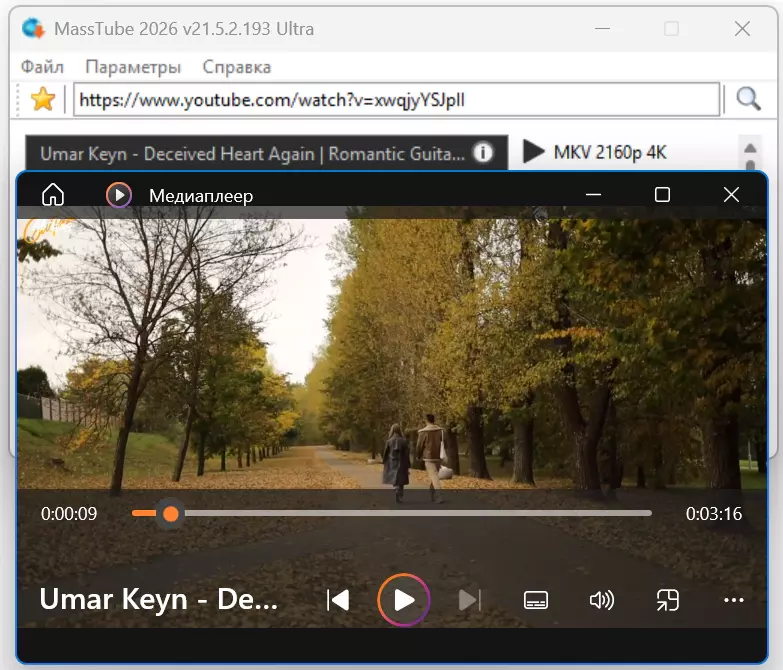The width and height of the screenshot is (783, 670).
Task: Minimize the MassTube window
Action: click(x=602, y=28)
